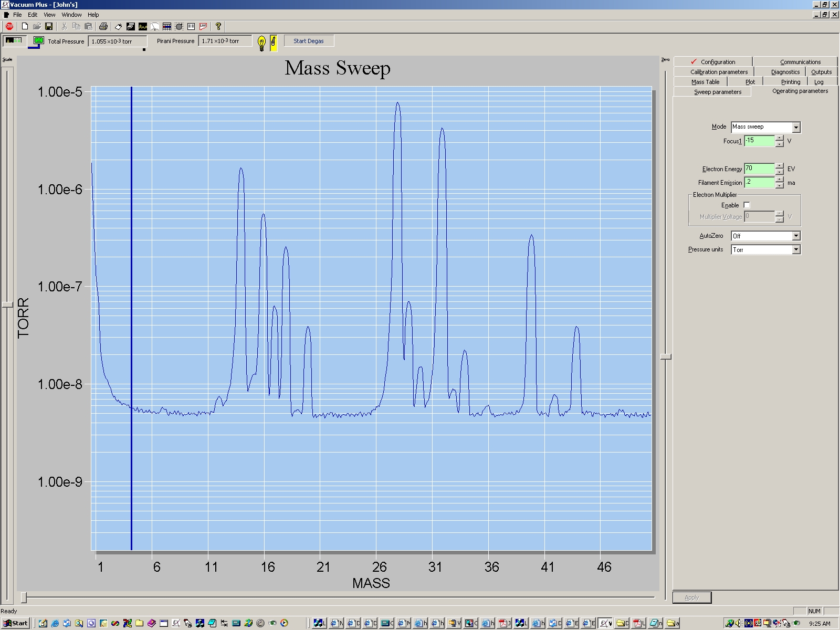This screenshot has height=630, width=840.
Task: Enable the Electron Multiplier checkbox
Action: (747, 205)
